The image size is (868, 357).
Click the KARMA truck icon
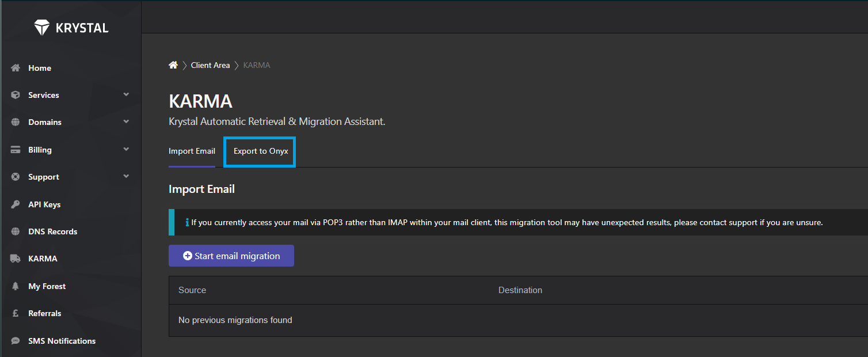coord(16,259)
